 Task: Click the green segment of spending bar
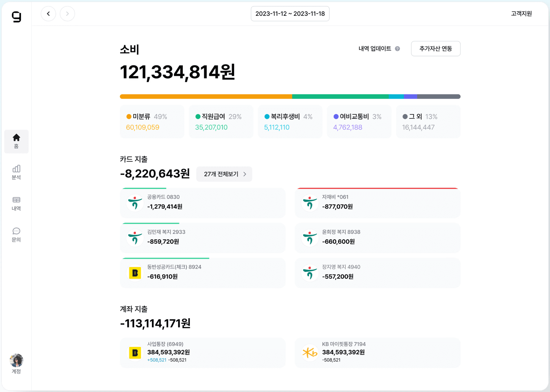pyautogui.click(x=340, y=96)
